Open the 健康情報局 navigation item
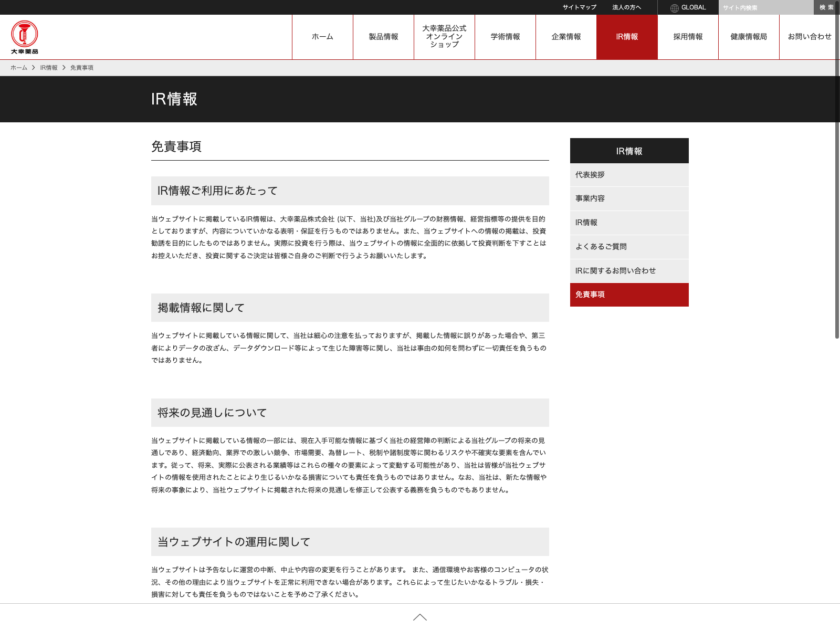This screenshot has width=840, height=630. 749,37
